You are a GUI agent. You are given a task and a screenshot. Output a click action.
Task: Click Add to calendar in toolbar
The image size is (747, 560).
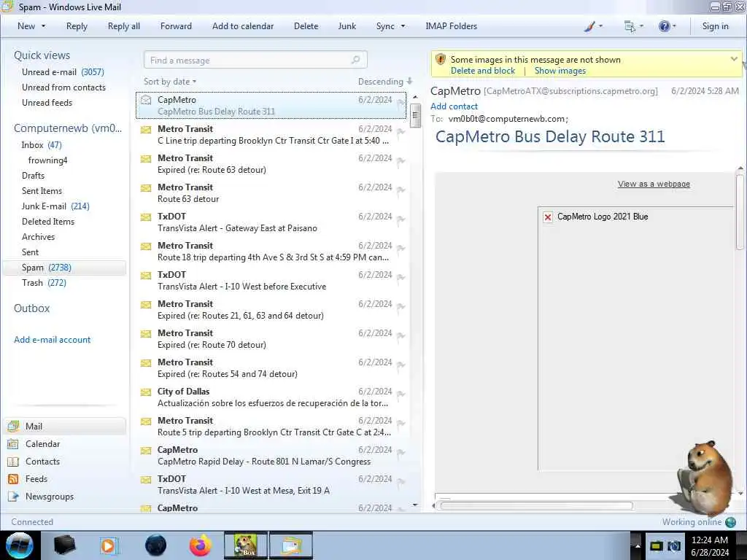243,26
